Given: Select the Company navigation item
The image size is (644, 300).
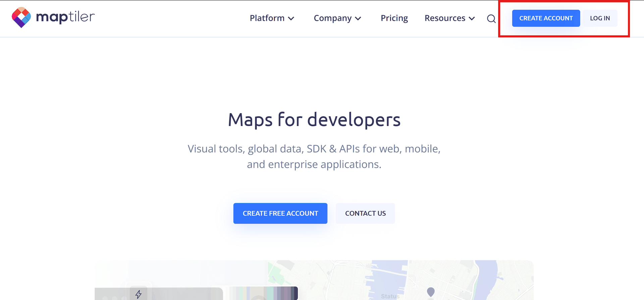Looking at the screenshot, I should (x=332, y=18).
